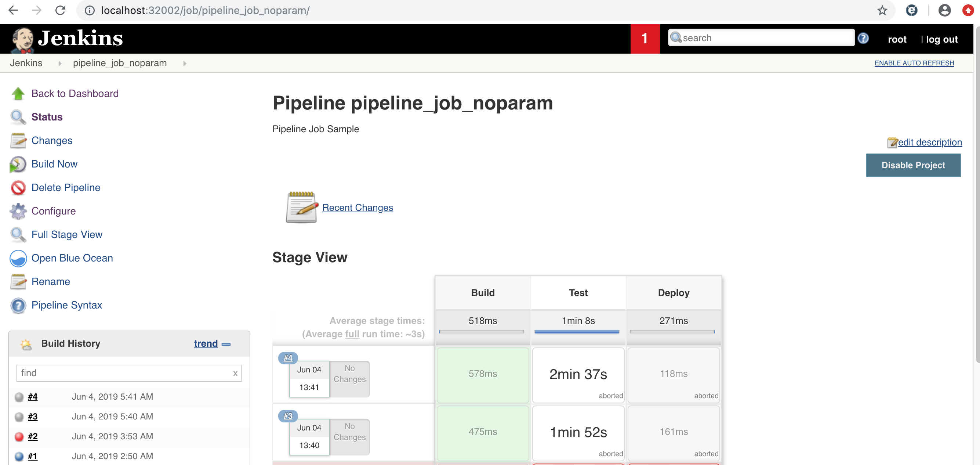
Task: Click the Pipeline Syntax question mark icon
Action: point(18,305)
